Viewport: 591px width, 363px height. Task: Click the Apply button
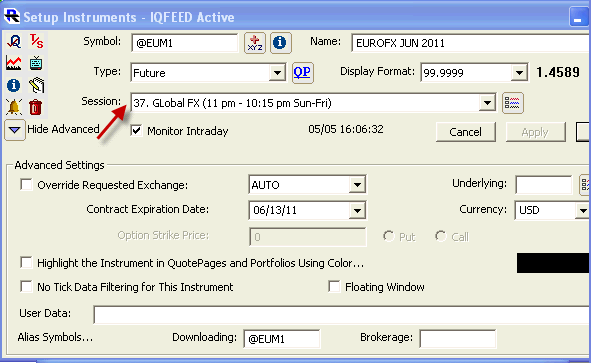coord(535,132)
